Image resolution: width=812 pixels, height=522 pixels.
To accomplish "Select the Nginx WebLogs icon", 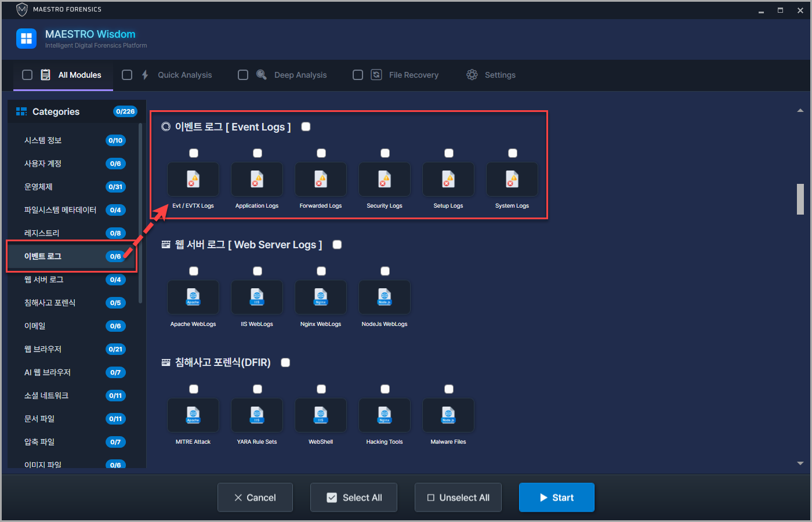I will coord(321,298).
